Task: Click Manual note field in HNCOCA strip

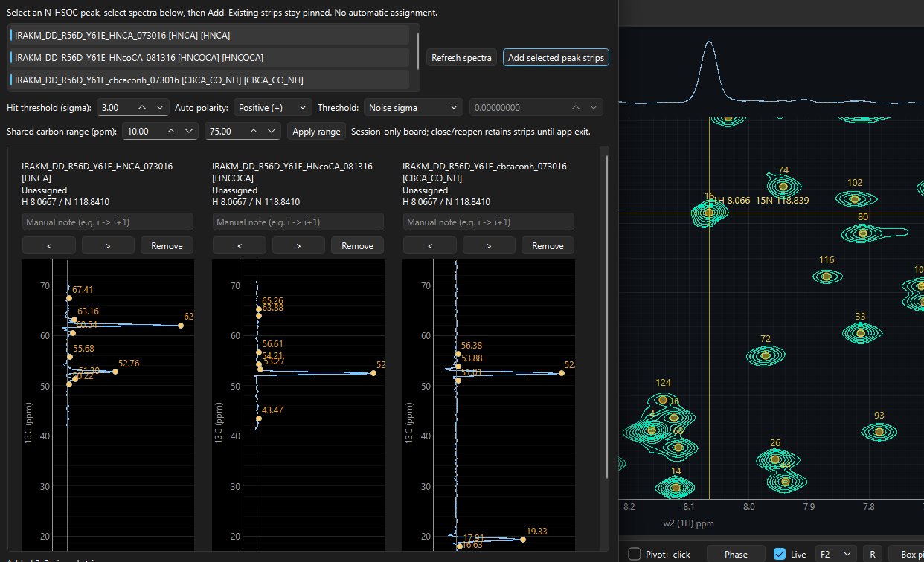Action: pyautogui.click(x=298, y=222)
